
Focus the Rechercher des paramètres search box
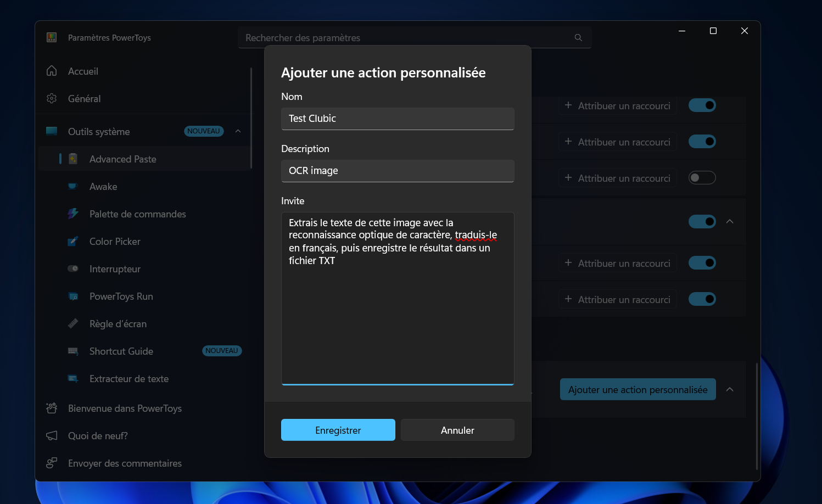(x=415, y=37)
